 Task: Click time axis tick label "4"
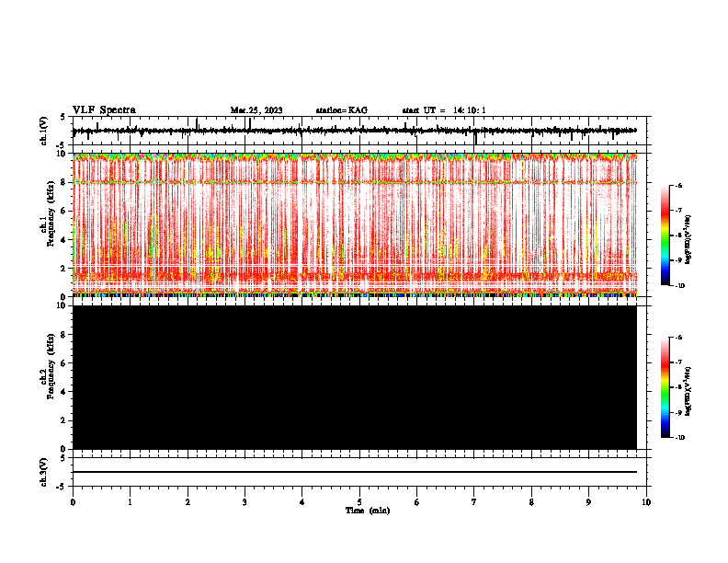click(301, 502)
